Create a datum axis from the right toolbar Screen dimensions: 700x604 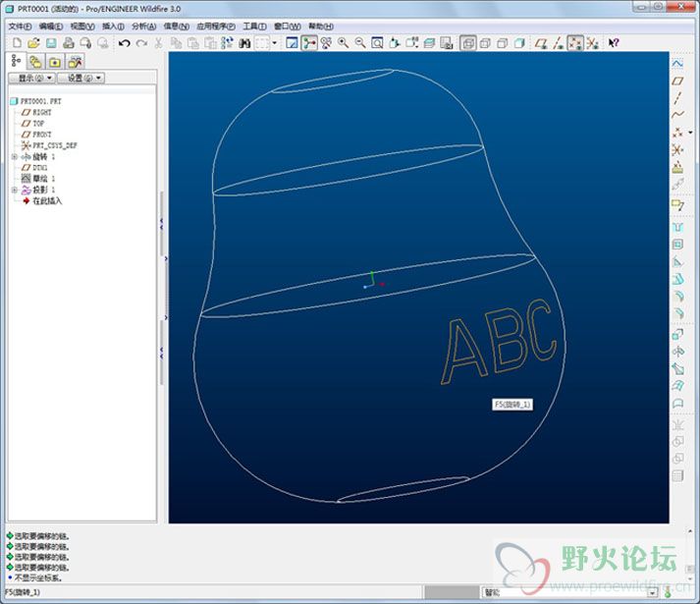tap(677, 98)
